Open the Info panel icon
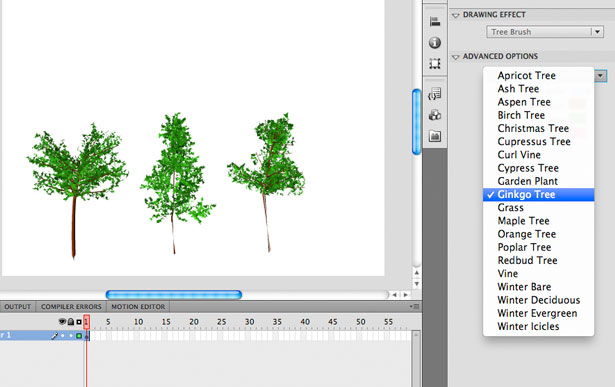This screenshot has height=387, width=615. point(435,42)
